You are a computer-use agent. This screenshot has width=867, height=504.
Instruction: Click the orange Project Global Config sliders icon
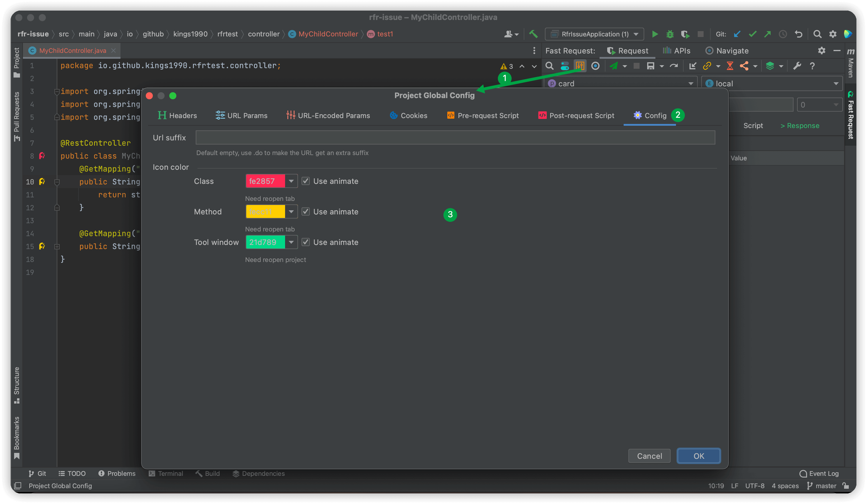click(580, 66)
